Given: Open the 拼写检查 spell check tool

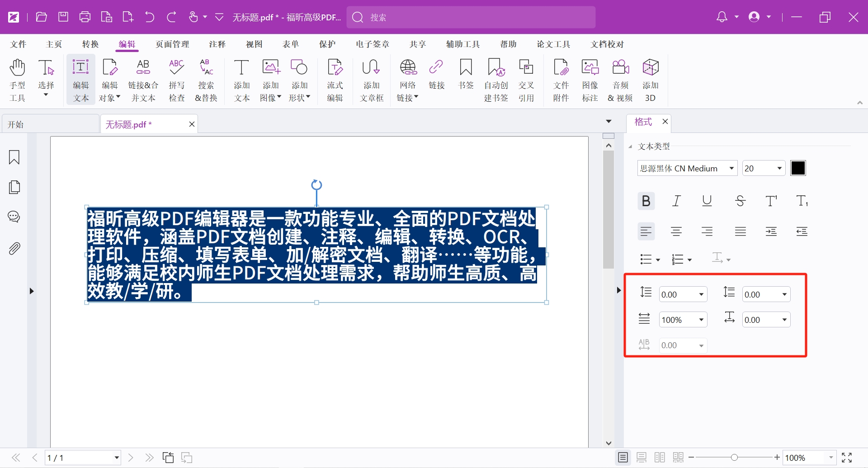Looking at the screenshot, I should [x=177, y=80].
